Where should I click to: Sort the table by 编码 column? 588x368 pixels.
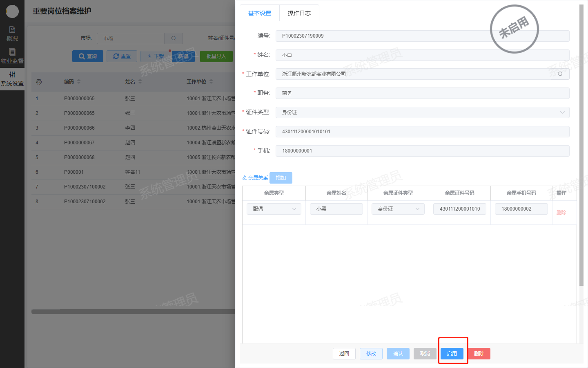79,82
